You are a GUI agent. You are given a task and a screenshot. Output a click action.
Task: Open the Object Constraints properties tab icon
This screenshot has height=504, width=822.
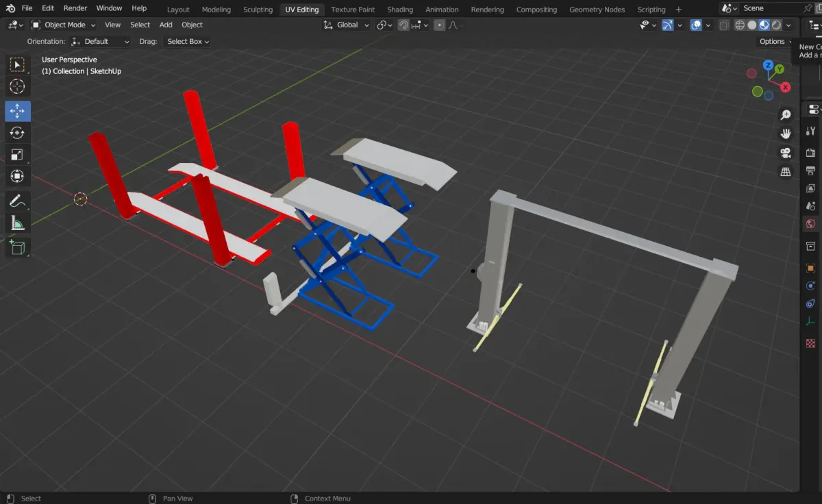pyautogui.click(x=811, y=303)
